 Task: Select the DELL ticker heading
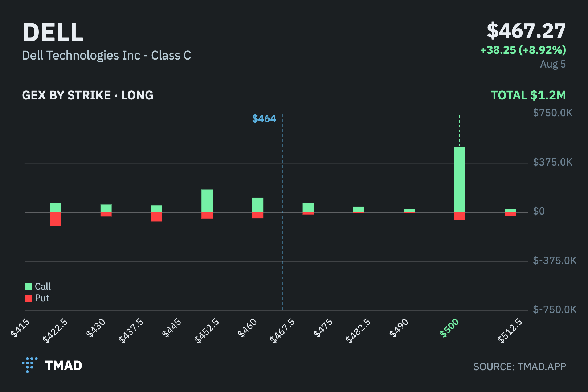(53, 32)
